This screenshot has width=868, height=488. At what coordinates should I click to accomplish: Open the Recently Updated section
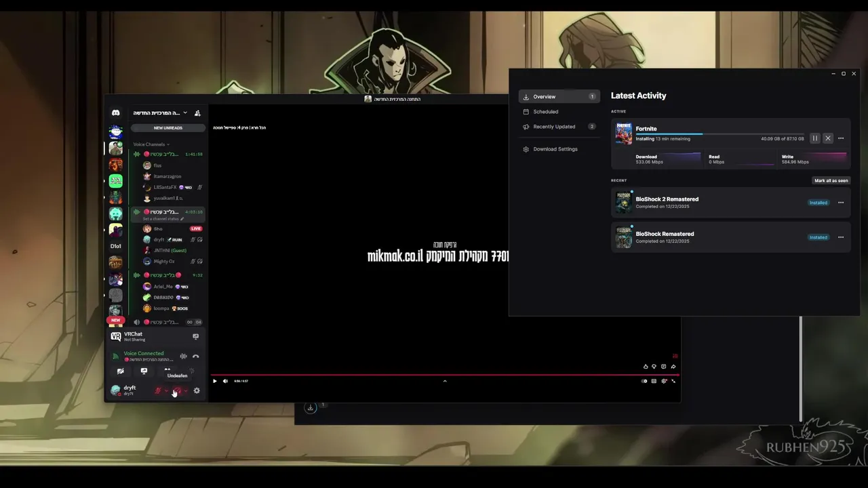tap(559, 127)
